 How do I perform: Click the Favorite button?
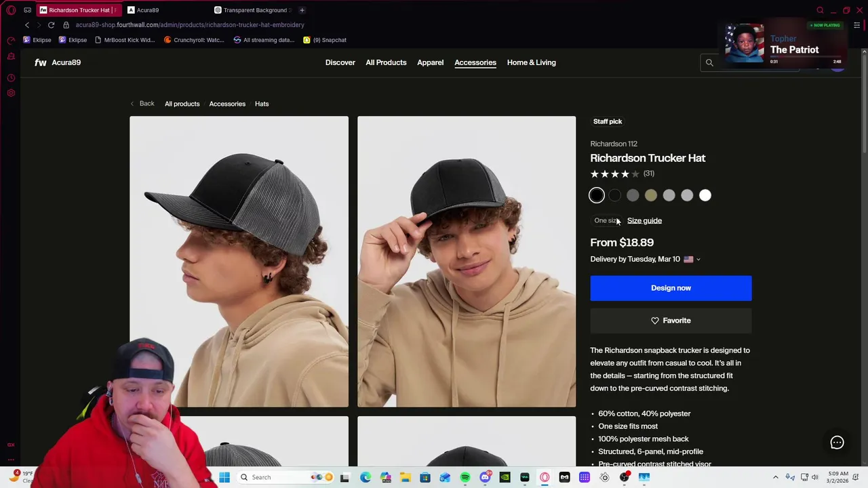coord(671,321)
